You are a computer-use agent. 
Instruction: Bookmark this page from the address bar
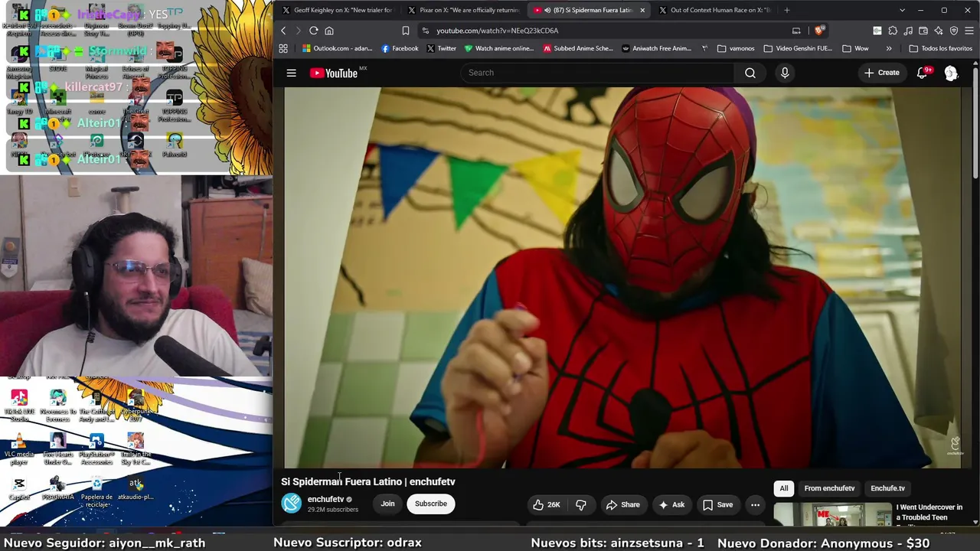click(406, 31)
